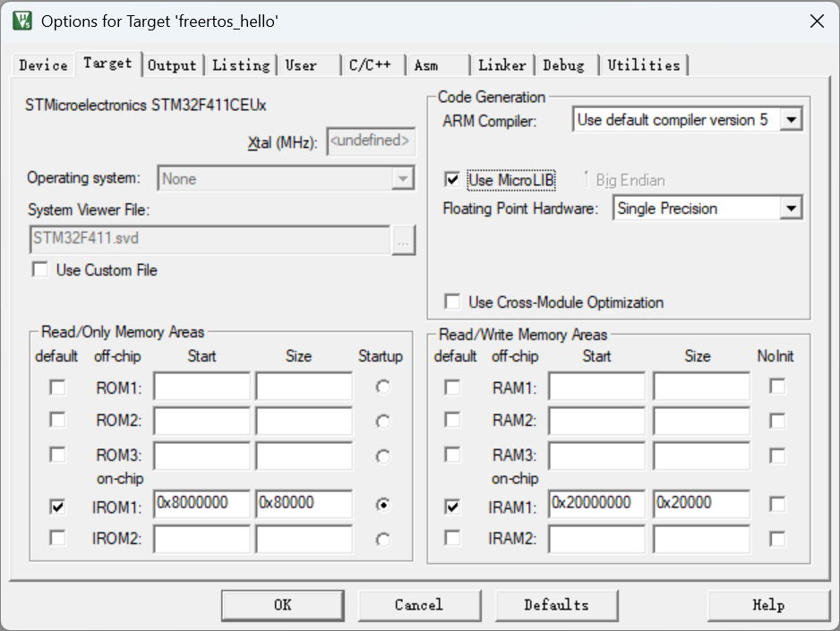This screenshot has height=631, width=840.
Task: Select the ROM3 Startup radio button
Action: tap(383, 456)
